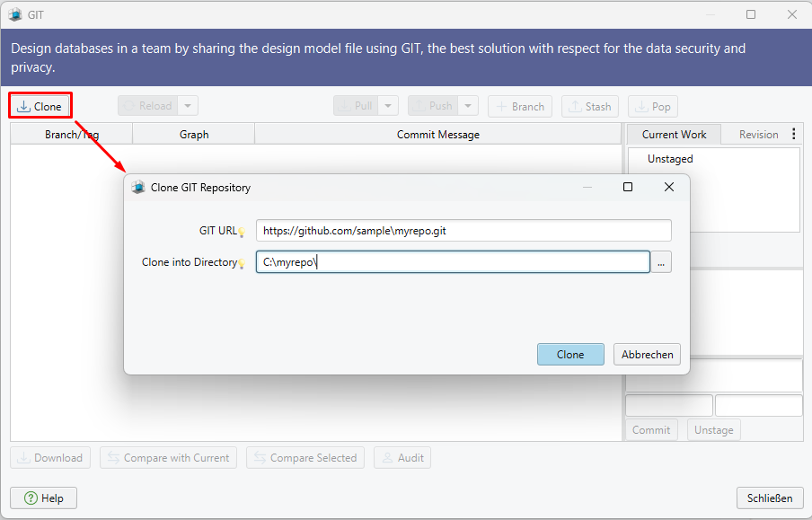Open the three-dot options menu
812x520 pixels.
(794, 134)
